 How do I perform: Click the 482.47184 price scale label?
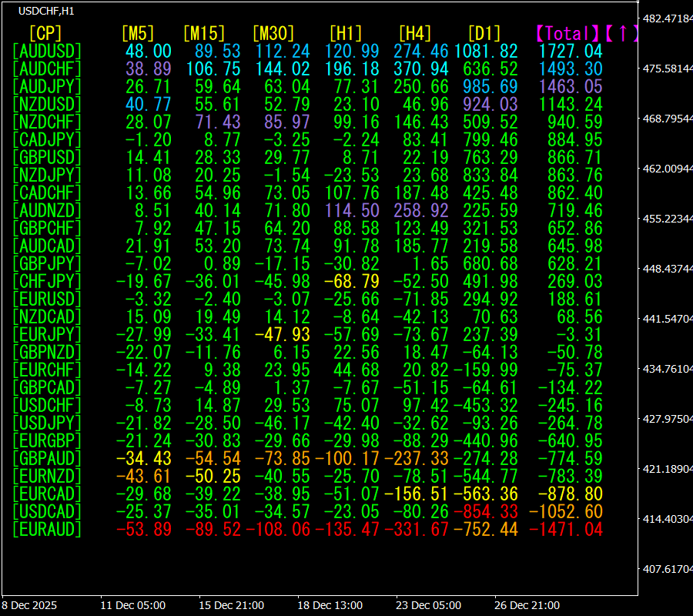click(x=668, y=18)
